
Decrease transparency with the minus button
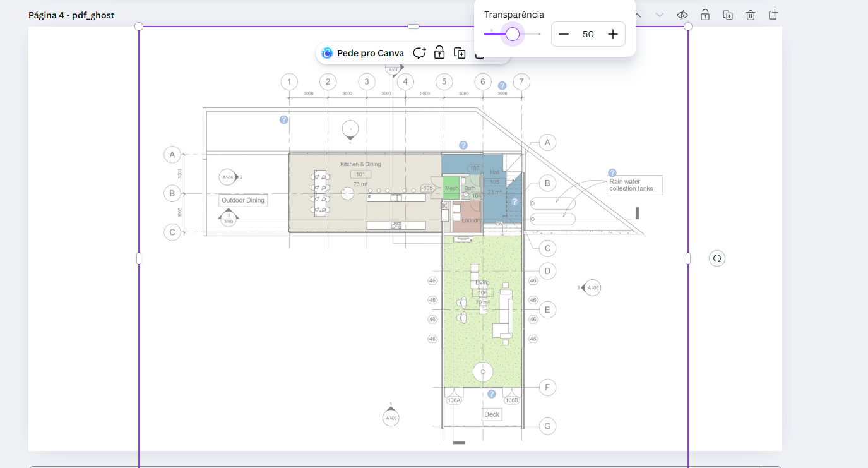point(564,34)
